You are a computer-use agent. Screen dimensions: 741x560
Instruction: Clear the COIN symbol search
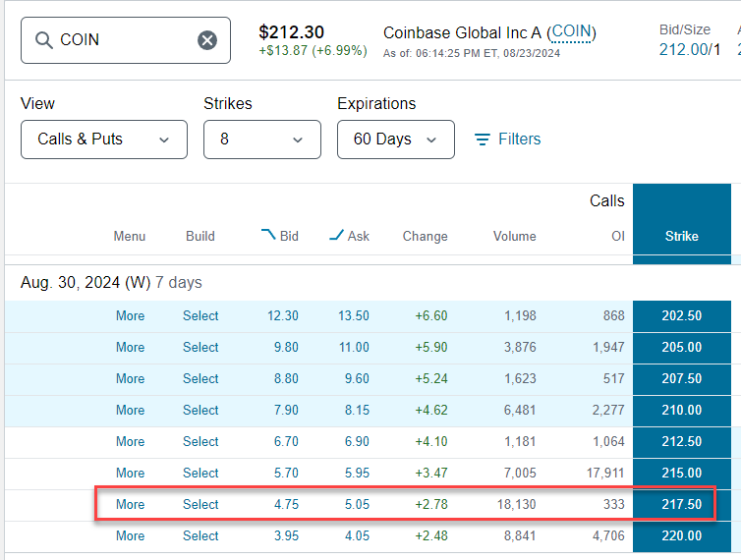207,40
